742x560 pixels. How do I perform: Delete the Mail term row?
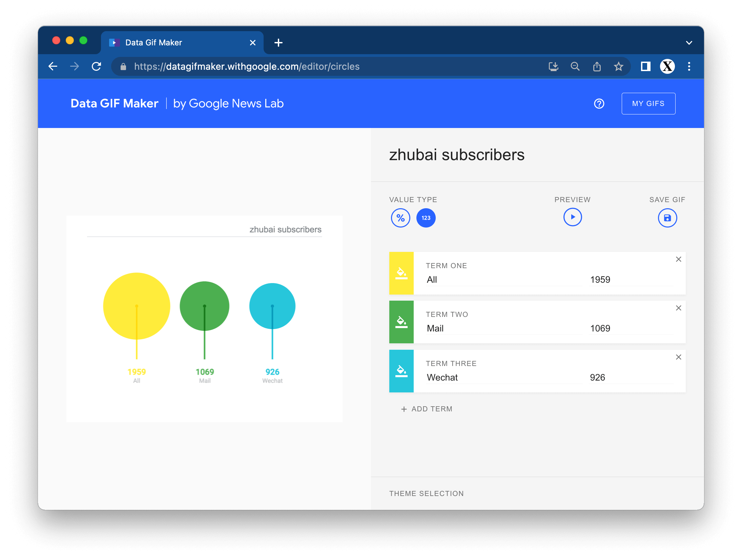point(678,308)
